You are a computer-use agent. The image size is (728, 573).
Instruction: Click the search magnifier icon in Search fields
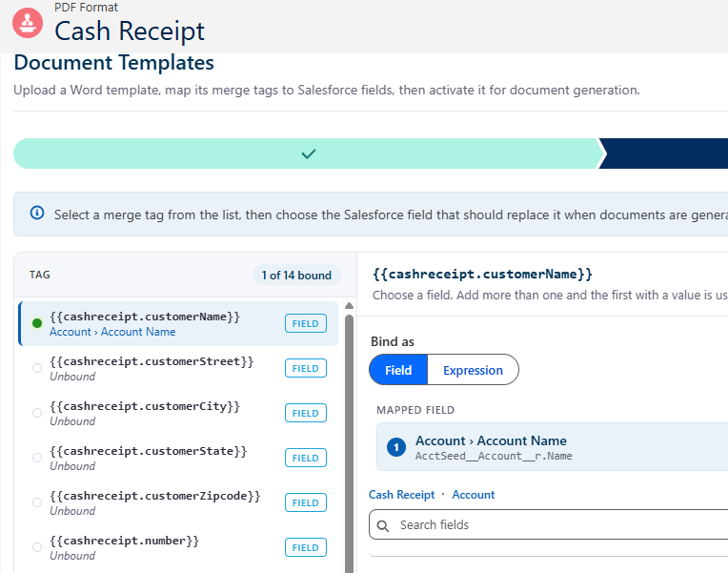point(383,525)
